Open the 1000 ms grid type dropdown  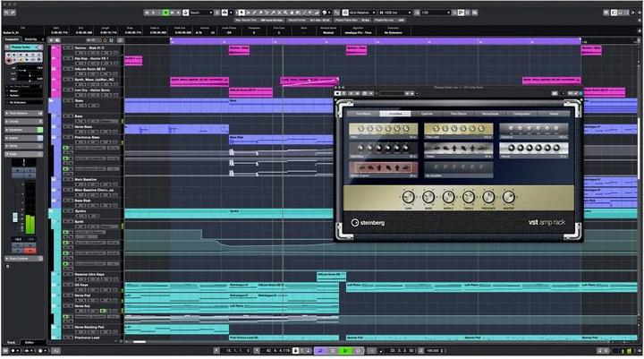click(394, 13)
